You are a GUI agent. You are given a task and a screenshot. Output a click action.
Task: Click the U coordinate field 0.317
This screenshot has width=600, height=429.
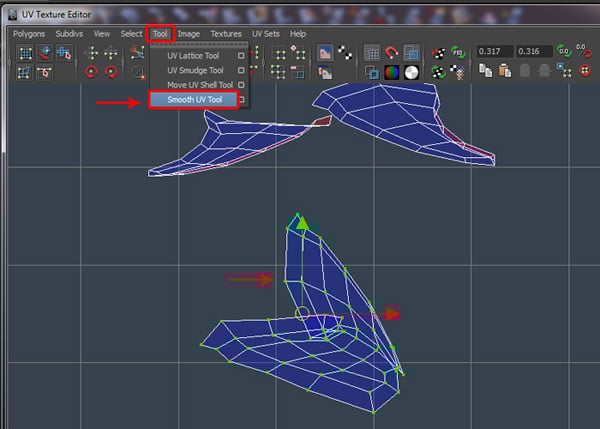(x=495, y=51)
